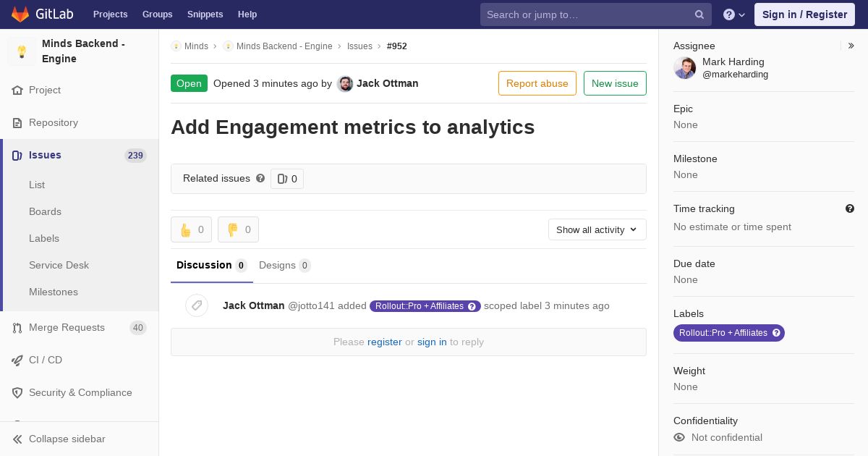This screenshot has width=868, height=456.
Task: Click the register link
Action: click(385, 342)
